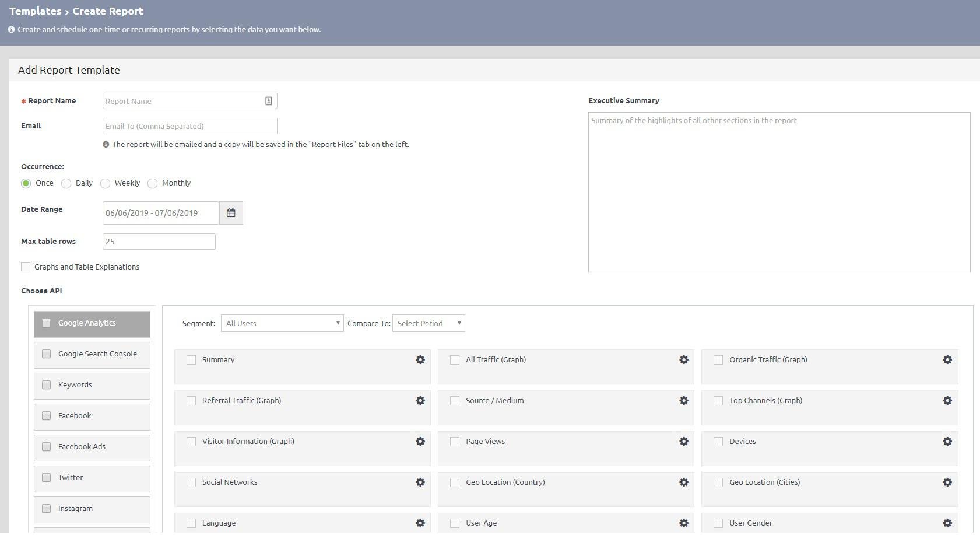
Task: Open Geo Location (Country) settings gear
Action: [684, 482]
